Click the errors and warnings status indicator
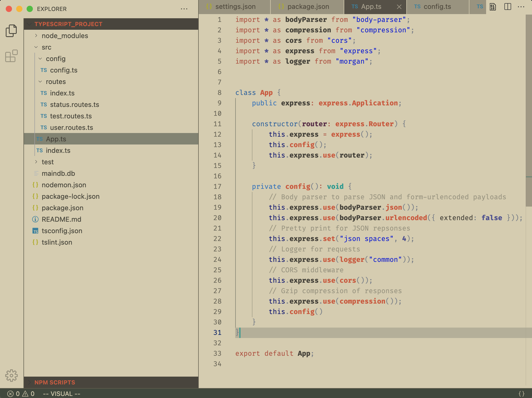Image resolution: width=532 pixels, height=398 pixels. (x=21, y=394)
